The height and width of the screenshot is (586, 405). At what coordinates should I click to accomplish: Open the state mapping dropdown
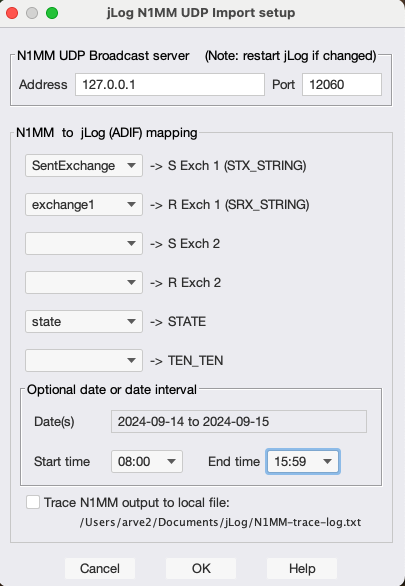click(x=84, y=321)
